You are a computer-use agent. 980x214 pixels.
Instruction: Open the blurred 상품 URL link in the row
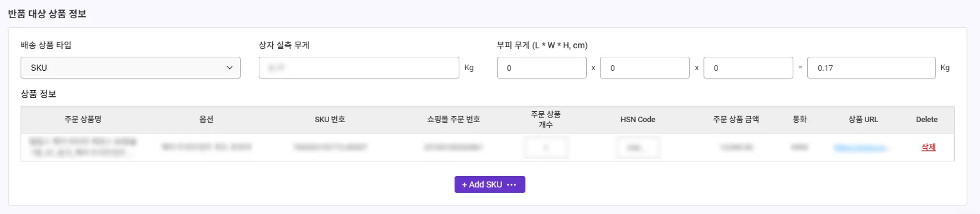click(x=860, y=148)
